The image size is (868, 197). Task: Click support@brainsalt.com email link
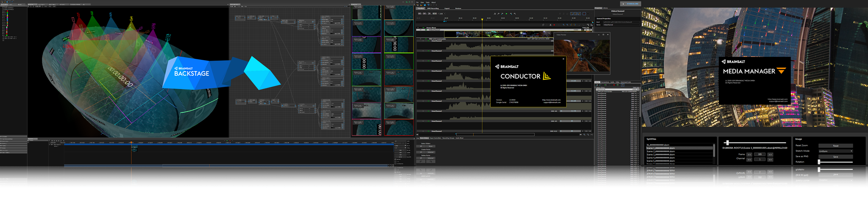coord(552,103)
